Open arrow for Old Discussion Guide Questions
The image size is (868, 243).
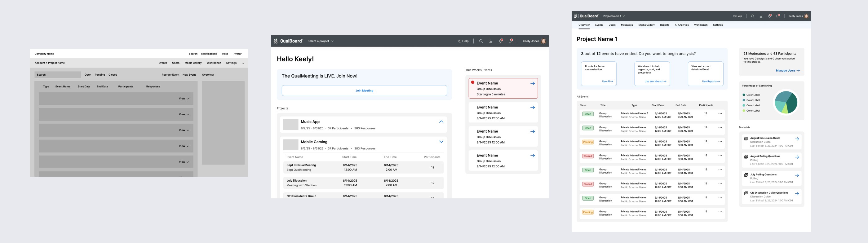pos(797,193)
